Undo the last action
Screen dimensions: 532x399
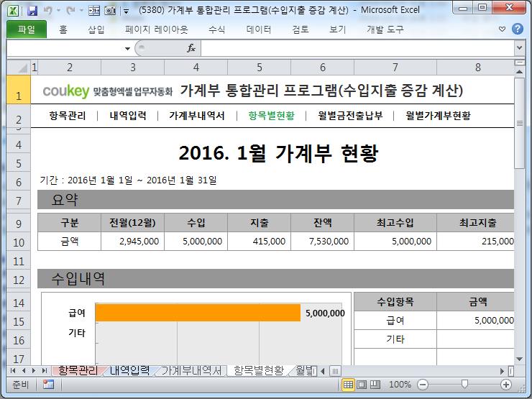(47, 11)
